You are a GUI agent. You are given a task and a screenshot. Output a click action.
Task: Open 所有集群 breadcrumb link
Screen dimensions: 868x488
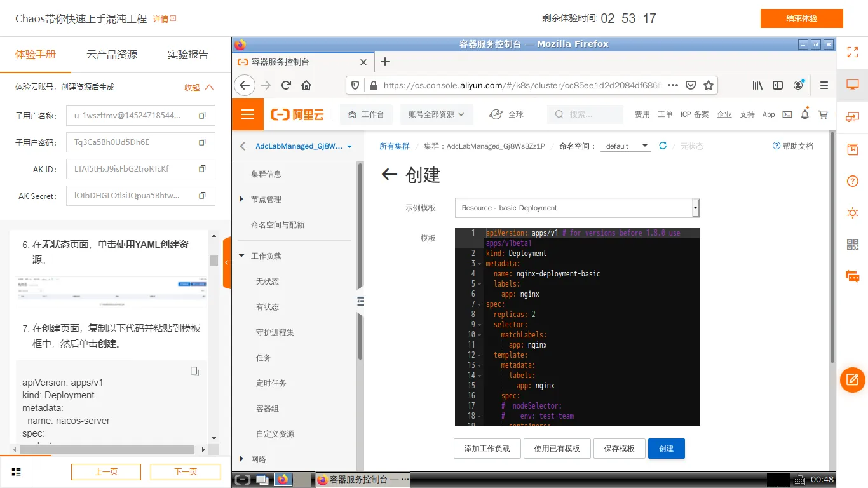(395, 146)
